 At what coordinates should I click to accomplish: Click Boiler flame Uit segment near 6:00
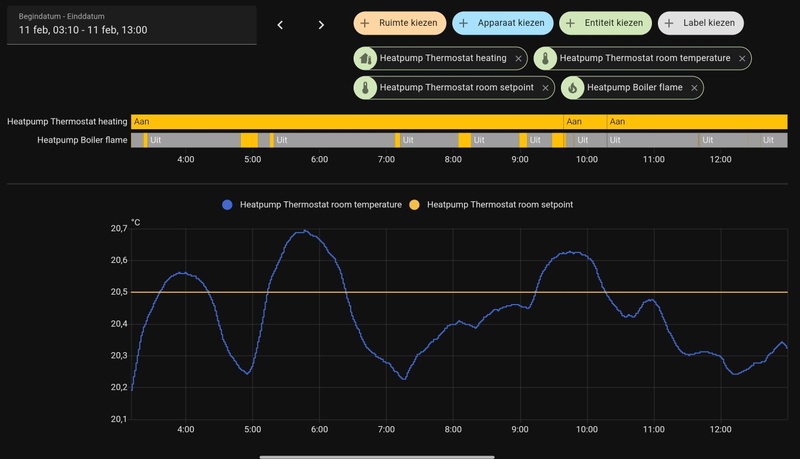[x=334, y=140]
